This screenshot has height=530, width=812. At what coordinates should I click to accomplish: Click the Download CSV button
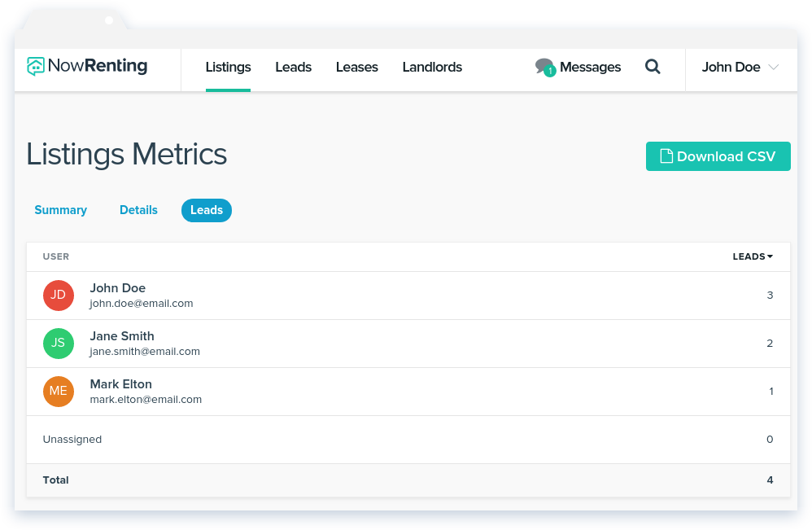point(718,156)
